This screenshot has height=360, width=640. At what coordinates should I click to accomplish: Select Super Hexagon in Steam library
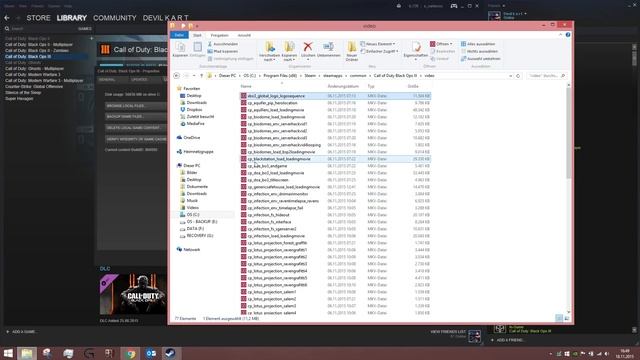[19, 99]
